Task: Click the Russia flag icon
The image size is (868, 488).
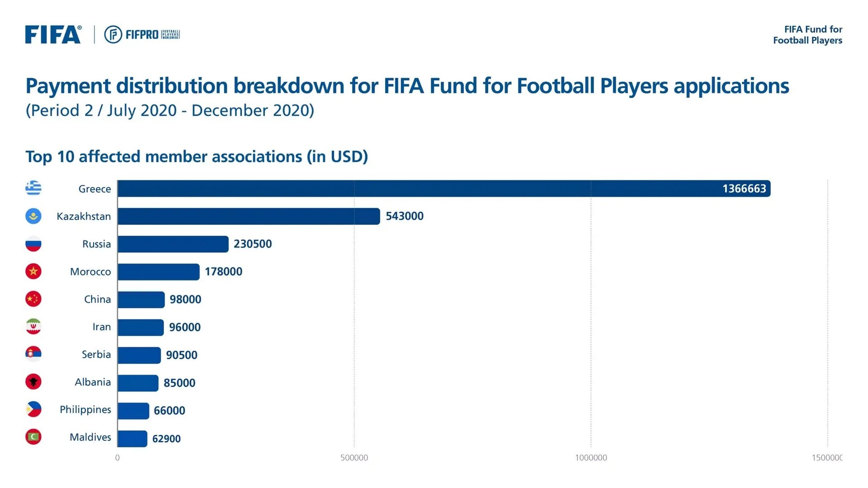Action: (33, 244)
